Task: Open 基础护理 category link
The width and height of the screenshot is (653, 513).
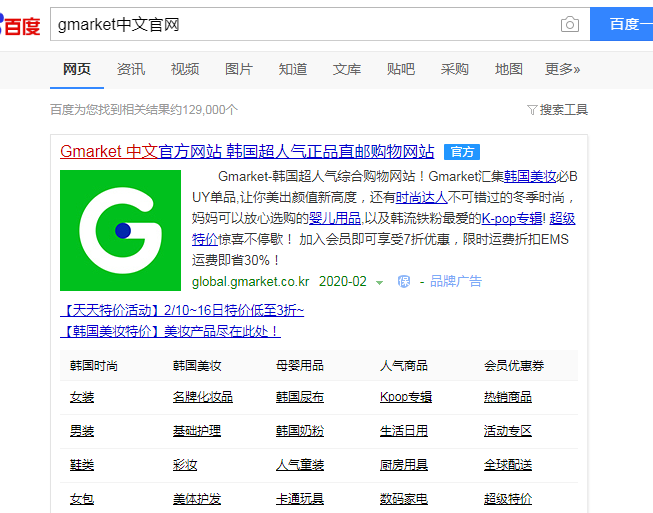Action: tap(197, 431)
